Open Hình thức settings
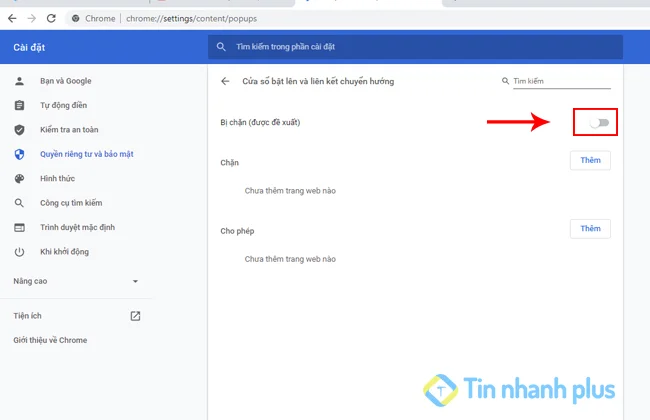The width and height of the screenshot is (650, 420). [58, 179]
